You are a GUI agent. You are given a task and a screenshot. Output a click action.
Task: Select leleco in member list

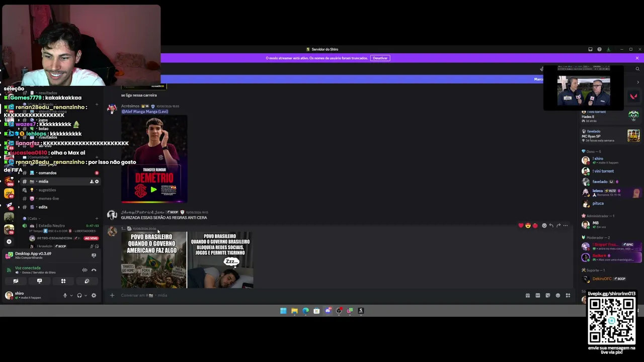[x=610, y=193]
